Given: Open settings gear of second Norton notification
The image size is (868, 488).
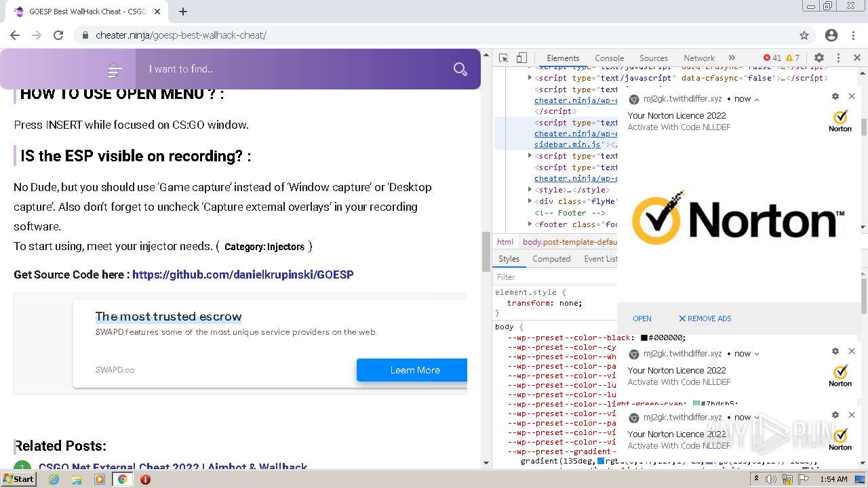Looking at the screenshot, I should click(835, 351).
